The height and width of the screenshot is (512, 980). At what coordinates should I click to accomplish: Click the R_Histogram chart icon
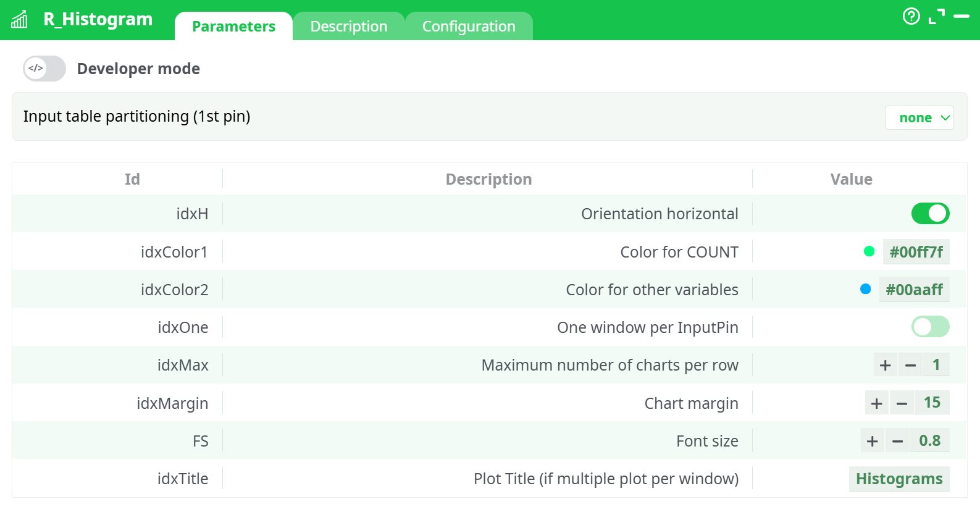click(x=20, y=20)
